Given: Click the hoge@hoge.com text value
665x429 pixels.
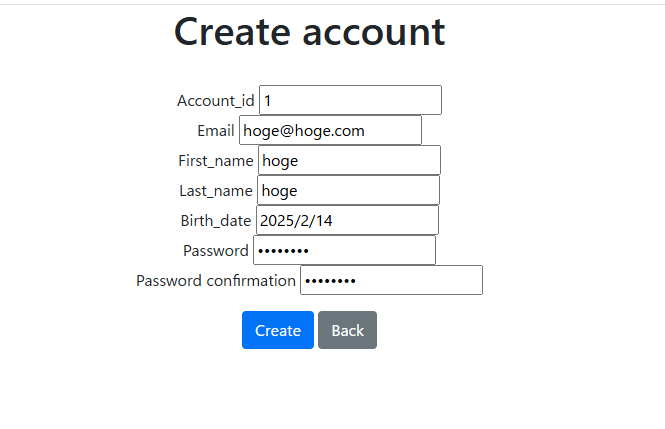Looking at the screenshot, I should click(304, 131).
